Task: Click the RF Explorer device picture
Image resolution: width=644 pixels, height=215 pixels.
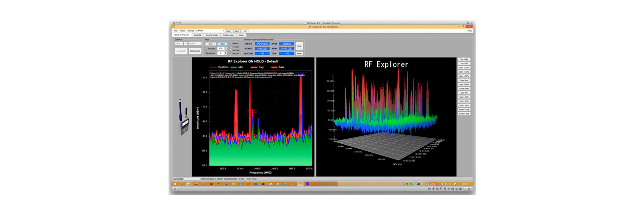Action: tap(184, 117)
